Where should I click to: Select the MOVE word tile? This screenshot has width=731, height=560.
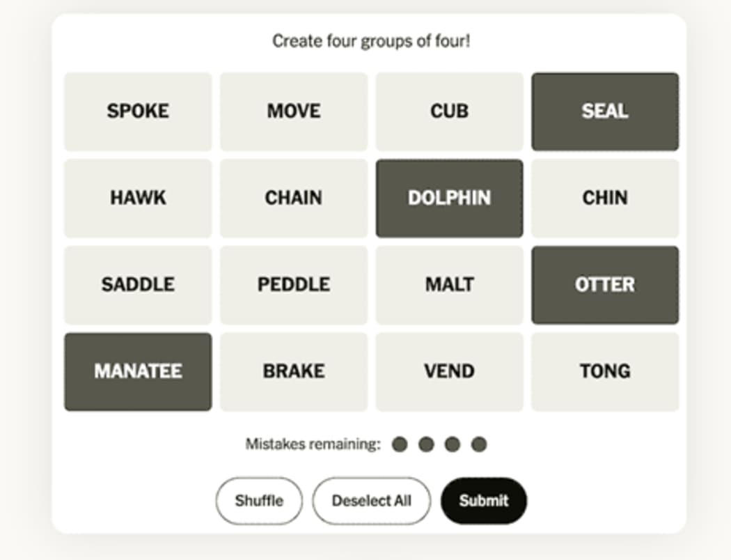pos(293,111)
